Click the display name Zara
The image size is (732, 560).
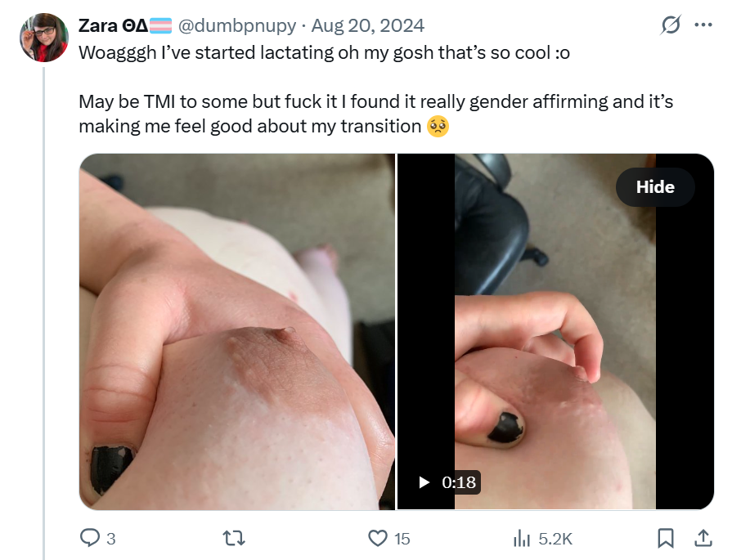tap(100, 26)
